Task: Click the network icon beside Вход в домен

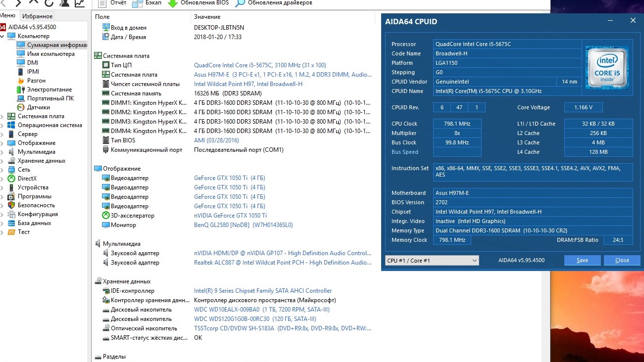Action: tap(105, 28)
